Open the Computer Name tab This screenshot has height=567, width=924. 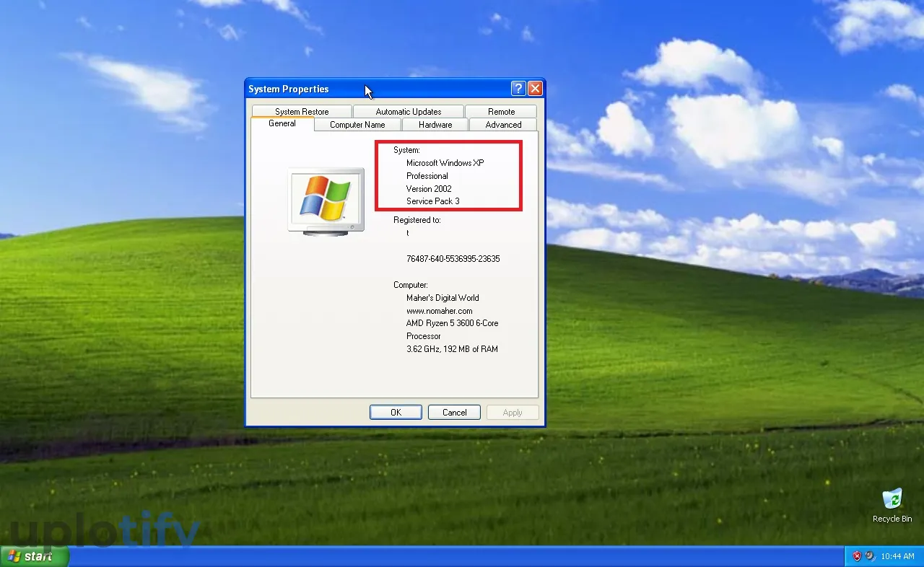357,125
